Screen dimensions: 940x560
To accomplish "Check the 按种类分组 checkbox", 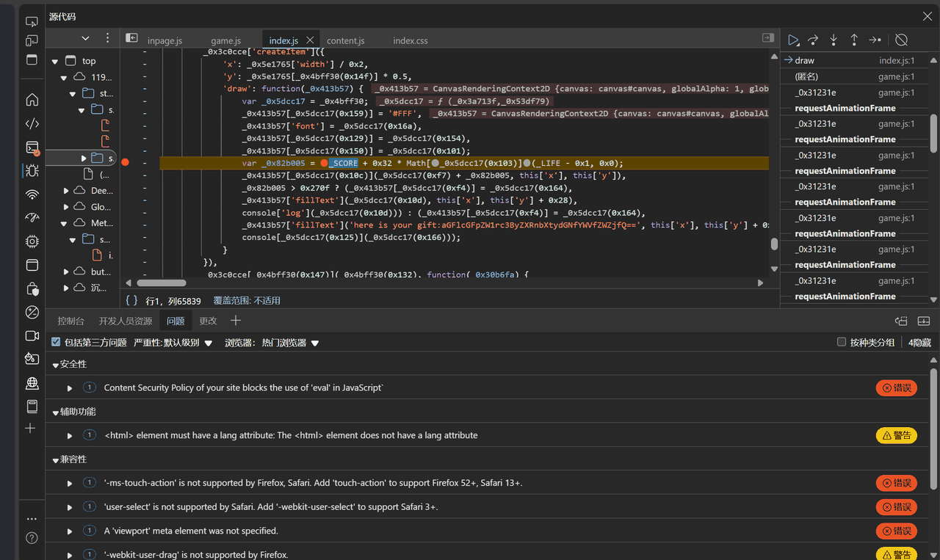I will [x=842, y=342].
